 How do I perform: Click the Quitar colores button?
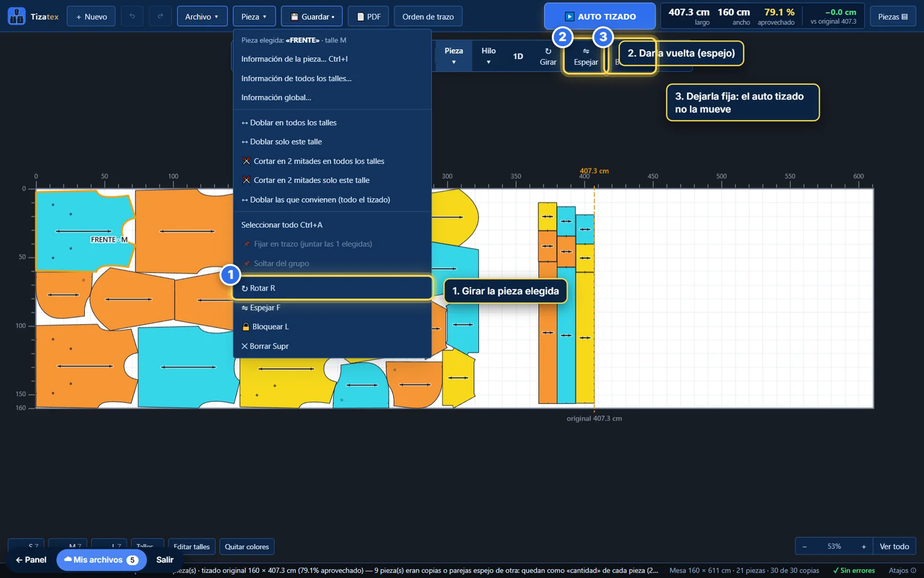[247, 547]
